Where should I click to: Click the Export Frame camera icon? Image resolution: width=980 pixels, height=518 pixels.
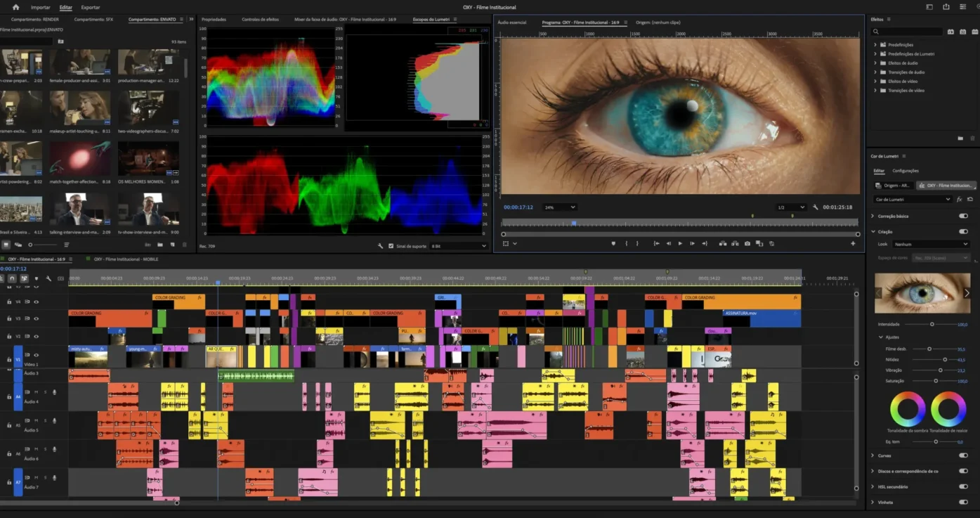(747, 243)
